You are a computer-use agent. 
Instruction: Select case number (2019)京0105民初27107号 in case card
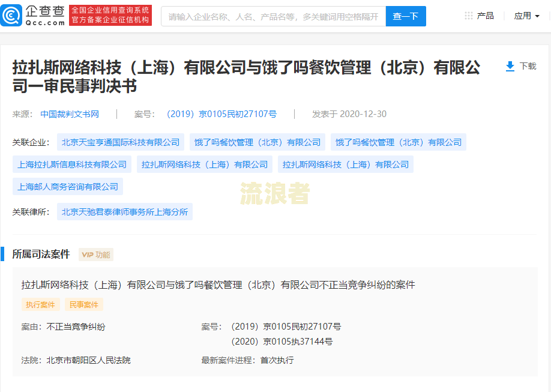[x=286, y=327]
